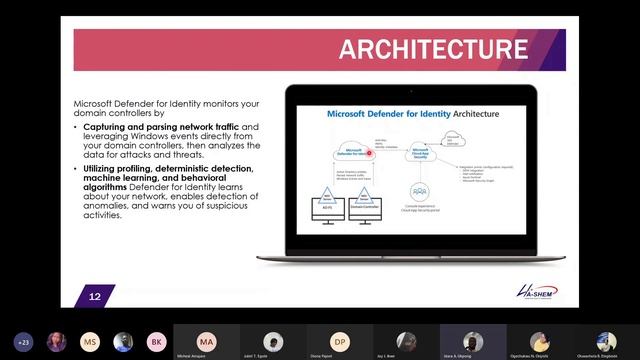Select the participant tile right of DP

[x=406, y=342]
